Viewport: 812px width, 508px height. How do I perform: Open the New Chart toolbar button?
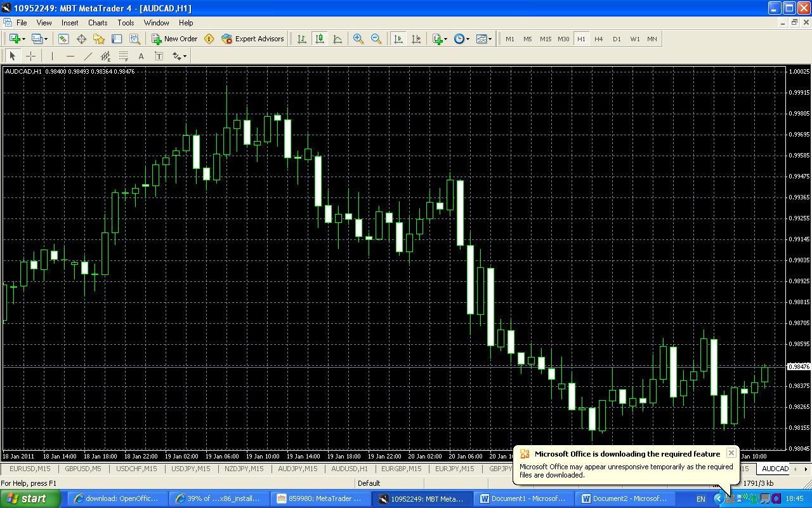(x=14, y=39)
